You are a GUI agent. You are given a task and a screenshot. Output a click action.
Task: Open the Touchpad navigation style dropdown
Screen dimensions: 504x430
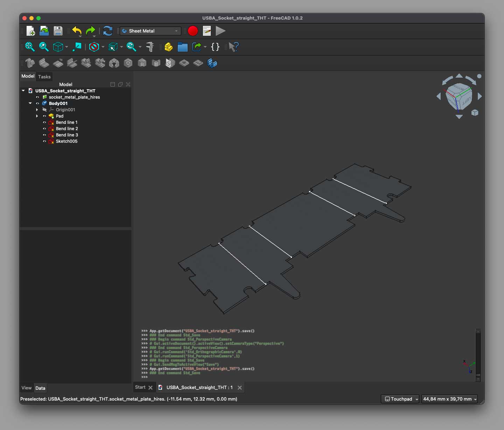[400, 399]
